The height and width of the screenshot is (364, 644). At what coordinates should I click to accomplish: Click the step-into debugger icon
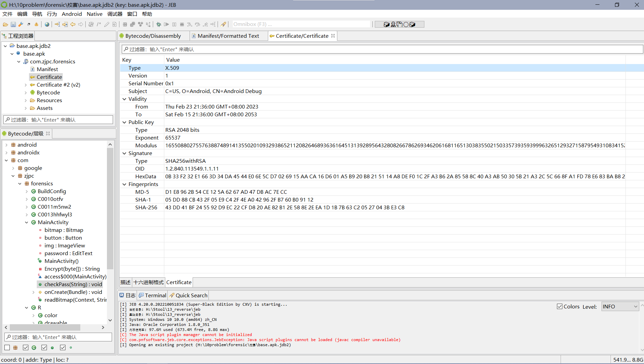coord(190,24)
